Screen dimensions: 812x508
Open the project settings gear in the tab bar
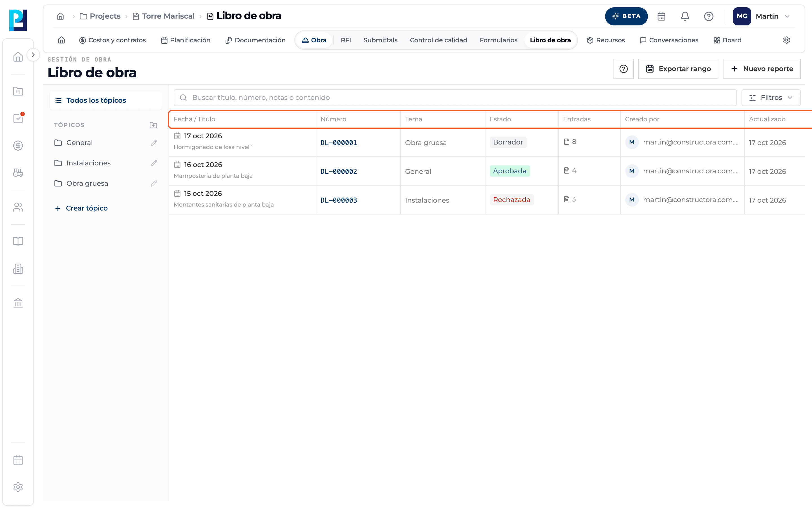[787, 40]
